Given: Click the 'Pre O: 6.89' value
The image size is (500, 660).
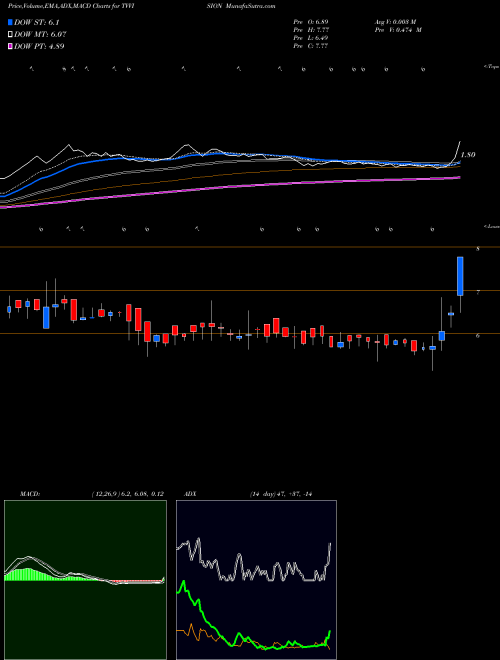Looking at the screenshot, I should (311, 21).
